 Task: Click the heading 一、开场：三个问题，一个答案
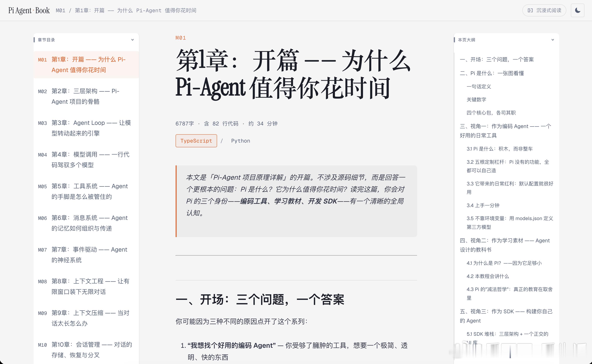click(x=260, y=299)
